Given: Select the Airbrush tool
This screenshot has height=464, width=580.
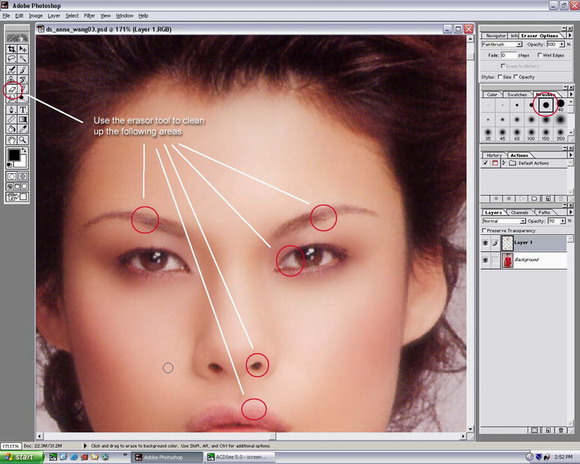Looking at the screenshot, I should coord(12,70).
